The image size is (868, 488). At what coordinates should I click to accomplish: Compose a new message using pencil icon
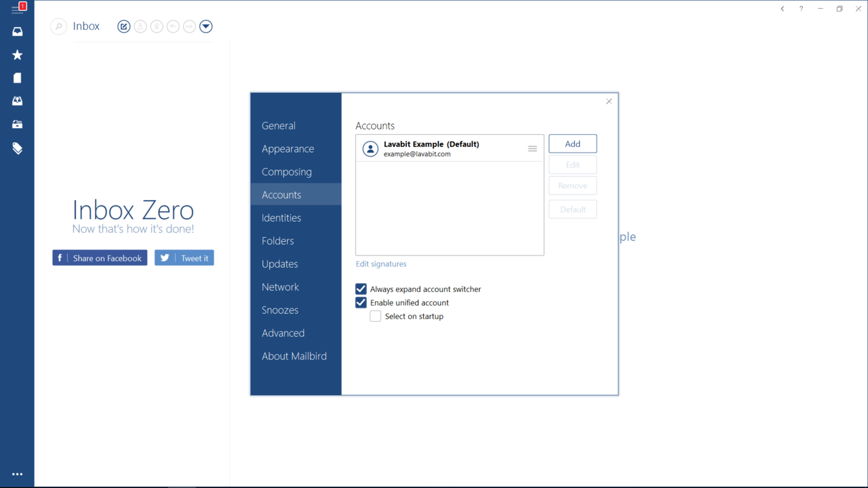(123, 26)
